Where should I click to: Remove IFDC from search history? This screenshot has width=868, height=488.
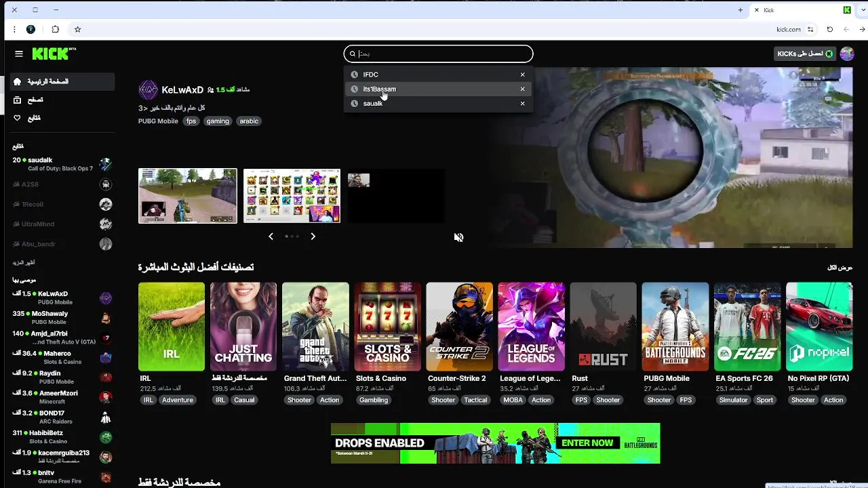[x=522, y=75]
